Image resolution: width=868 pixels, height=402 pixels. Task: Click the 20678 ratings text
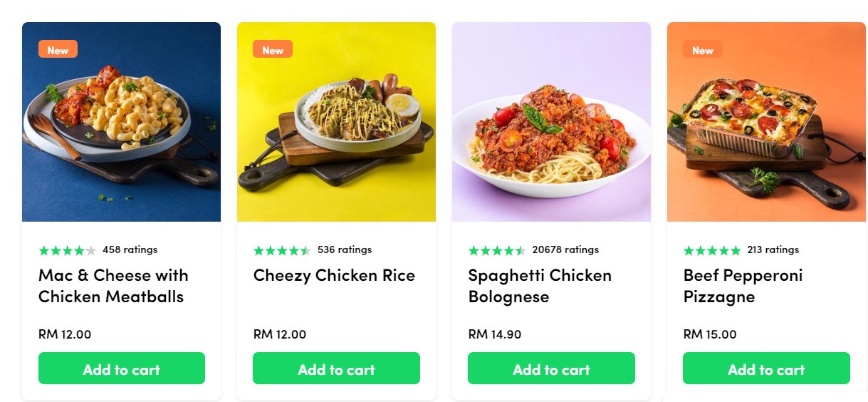[565, 249]
